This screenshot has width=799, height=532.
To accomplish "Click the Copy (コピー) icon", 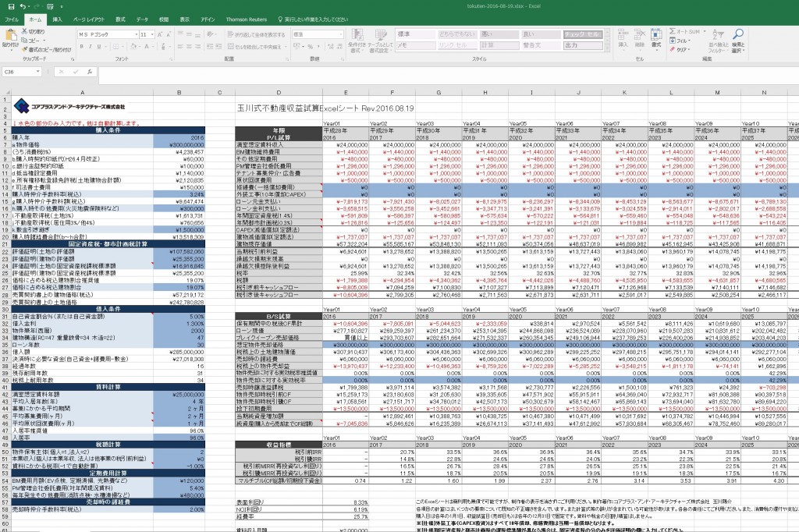I will click(24, 41).
